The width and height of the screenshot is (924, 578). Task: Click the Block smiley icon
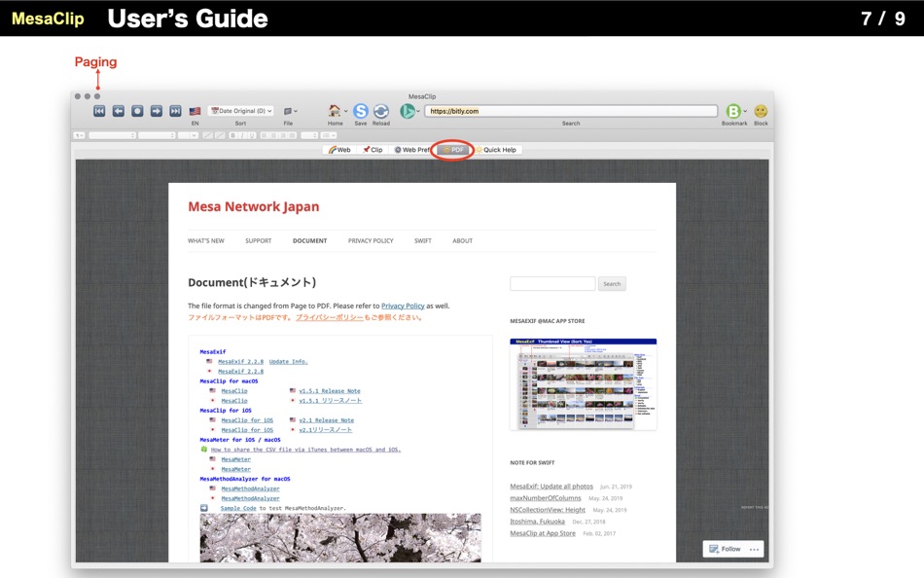[x=761, y=111]
